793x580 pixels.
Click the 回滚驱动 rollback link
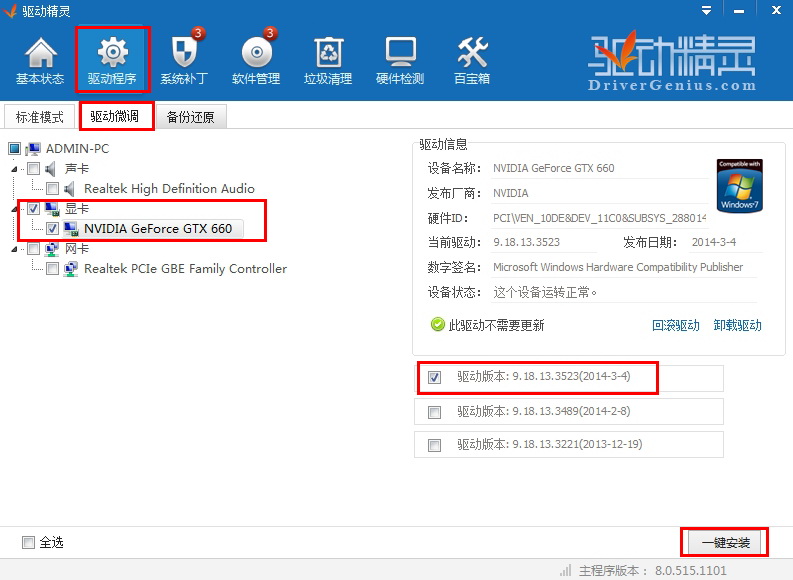(676, 325)
